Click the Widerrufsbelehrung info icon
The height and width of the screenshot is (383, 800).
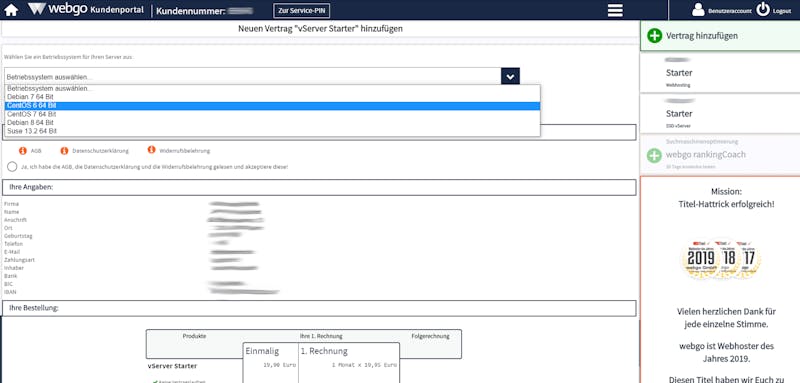click(151, 150)
